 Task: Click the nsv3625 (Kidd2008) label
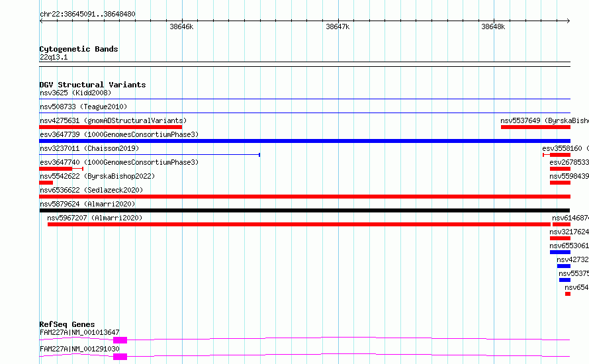[75, 93]
